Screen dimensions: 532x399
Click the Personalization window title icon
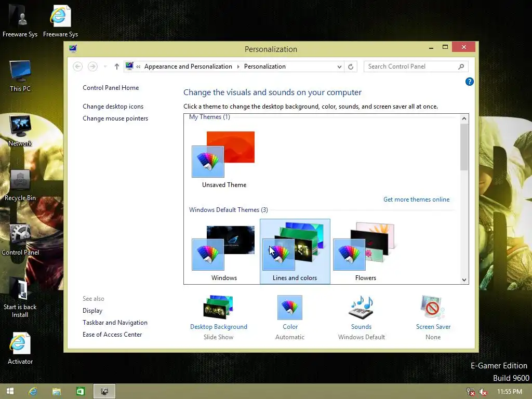tap(73, 49)
